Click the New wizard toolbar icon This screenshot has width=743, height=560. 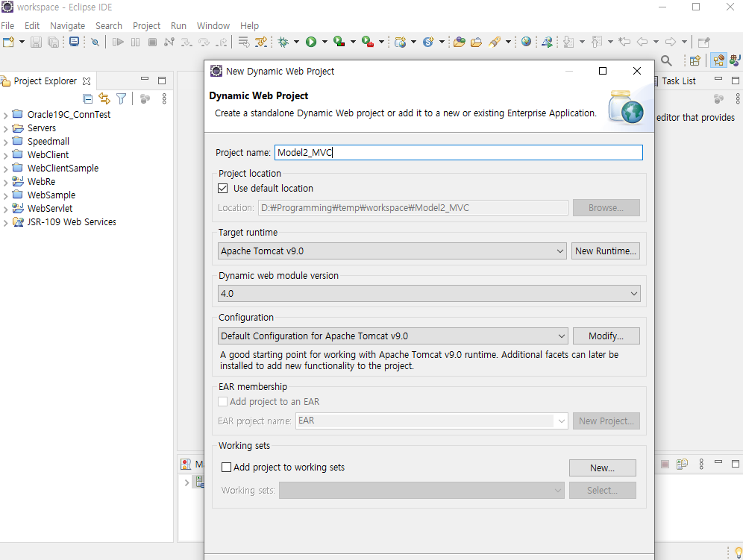(8, 43)
